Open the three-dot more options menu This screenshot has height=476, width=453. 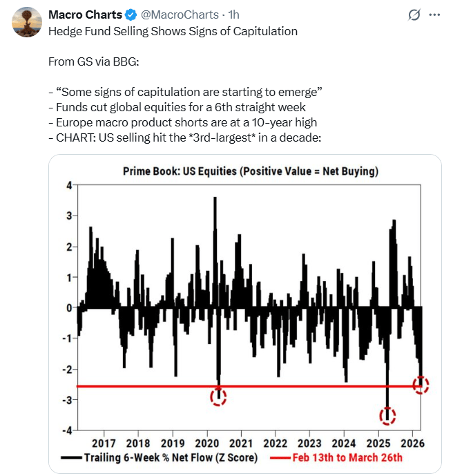(x=434, y=15)
